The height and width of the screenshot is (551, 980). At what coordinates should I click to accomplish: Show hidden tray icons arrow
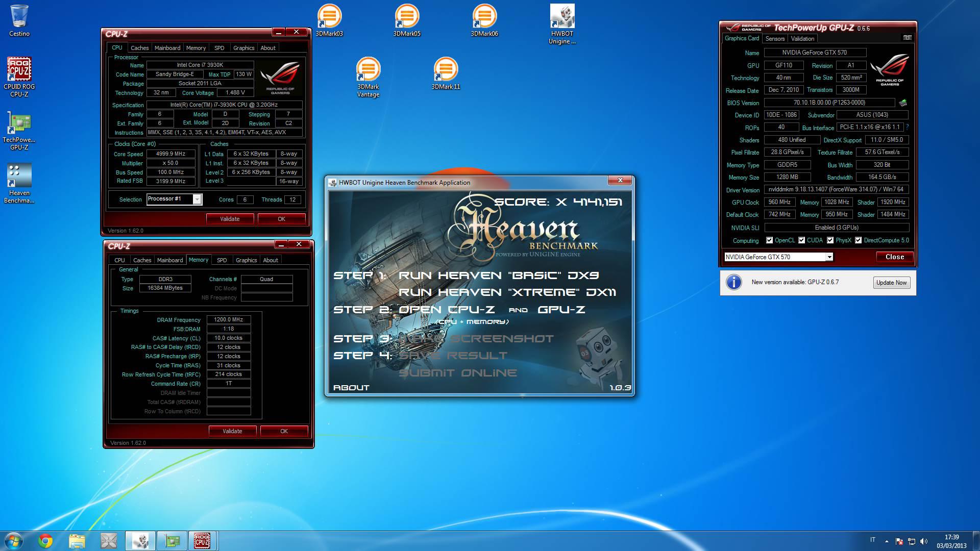click(887, 541)
